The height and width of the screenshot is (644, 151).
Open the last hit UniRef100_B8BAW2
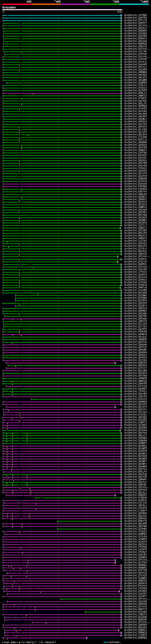(x=135, y=638)
